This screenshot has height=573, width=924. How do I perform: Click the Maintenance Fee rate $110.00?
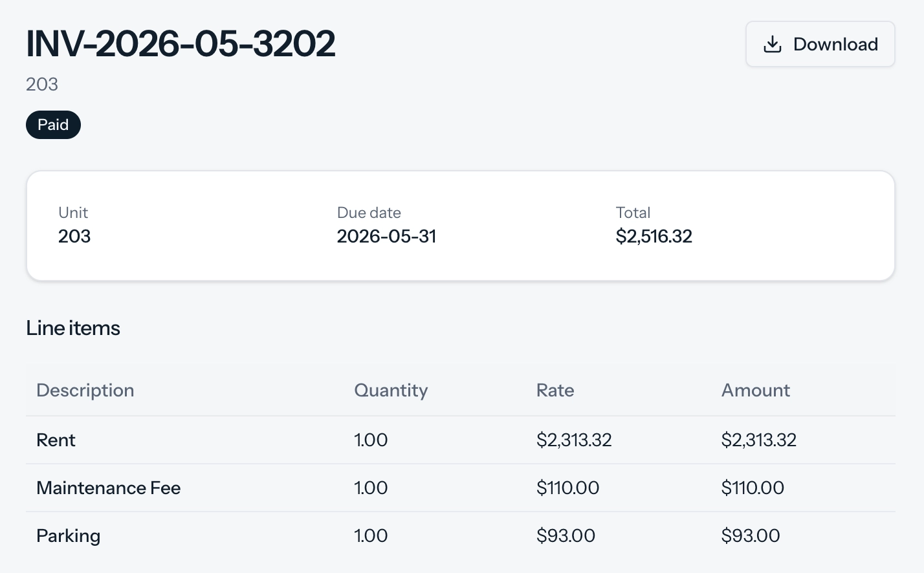[567, 488]
